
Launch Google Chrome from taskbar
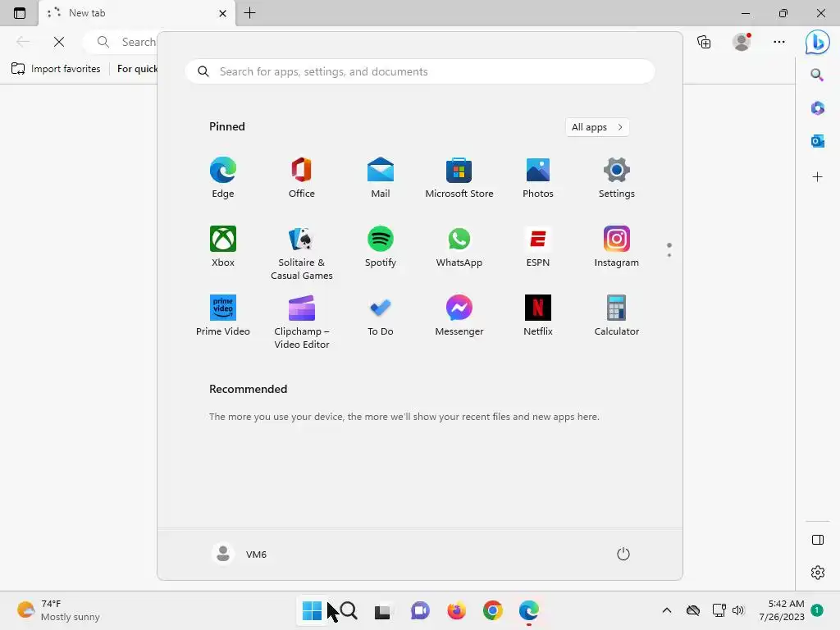(493, 610)
